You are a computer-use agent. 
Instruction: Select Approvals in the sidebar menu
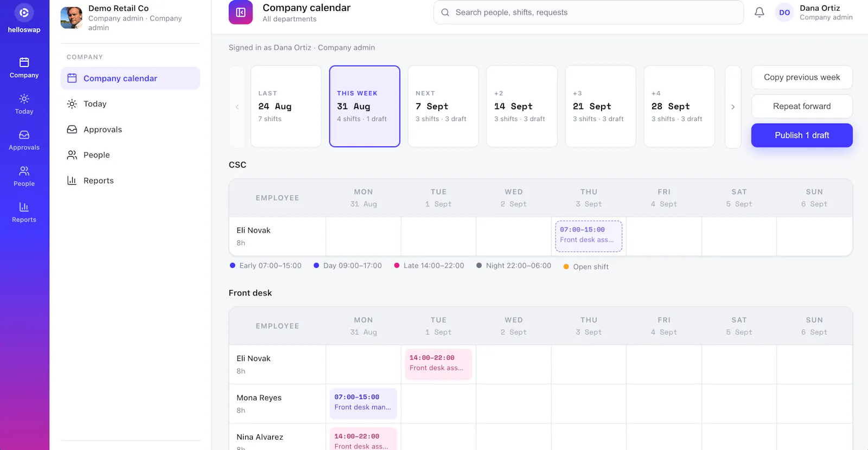(x=130, y=129)
